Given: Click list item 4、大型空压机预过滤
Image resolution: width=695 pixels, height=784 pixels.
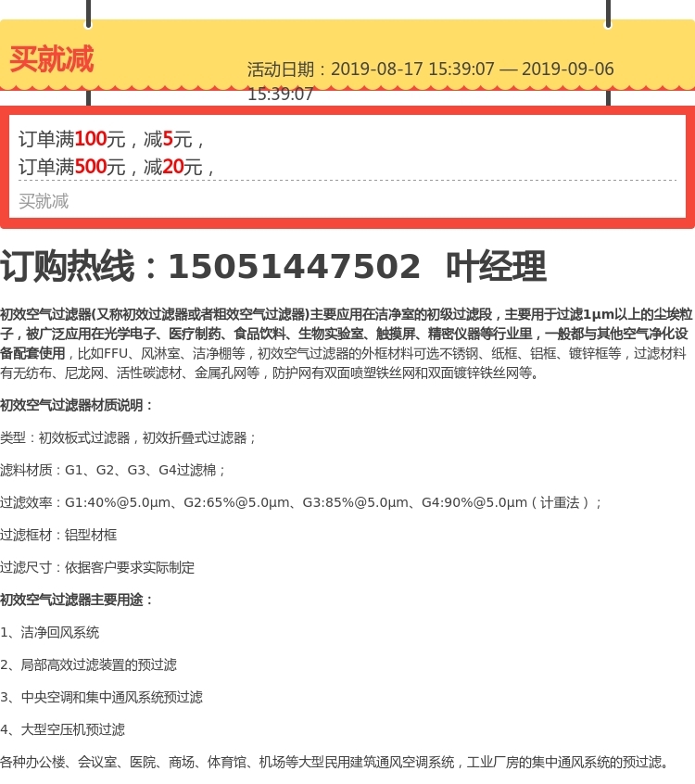Looking at the screenshot, I should point(62,729).
